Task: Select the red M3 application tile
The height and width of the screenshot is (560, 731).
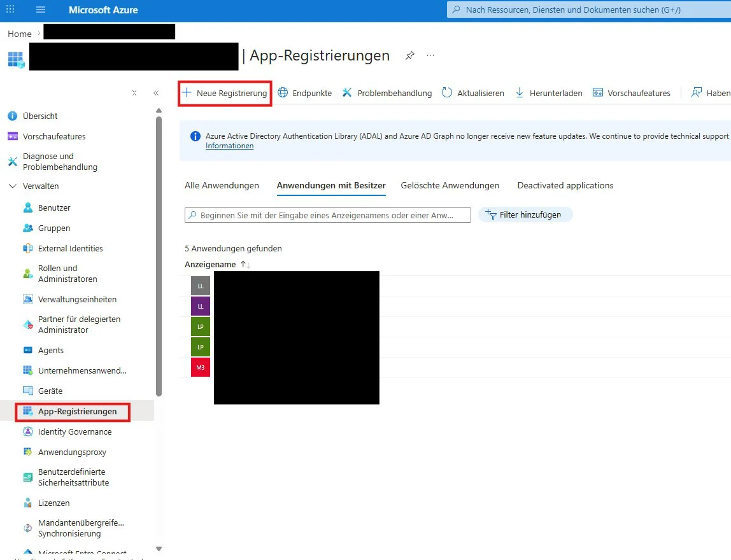Action: coord(201,368)
